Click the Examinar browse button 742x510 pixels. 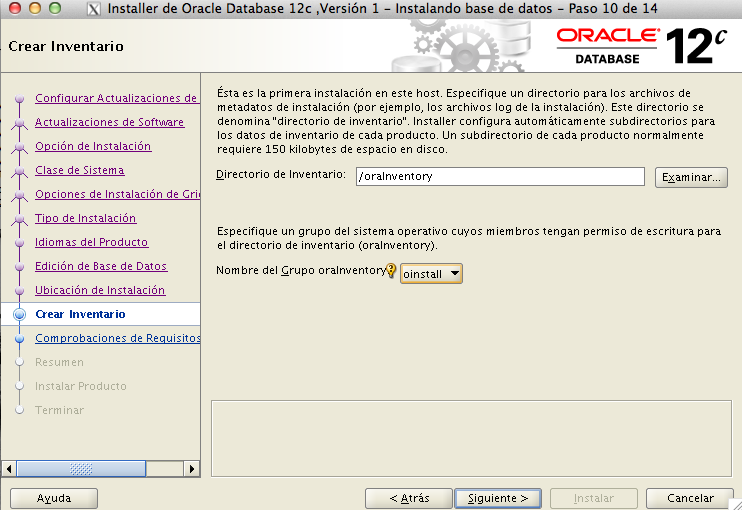[691, 177]
